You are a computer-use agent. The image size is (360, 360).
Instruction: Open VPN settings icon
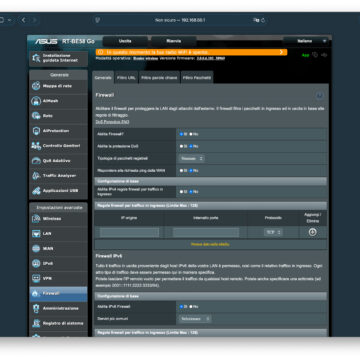[x=36, y=278]
